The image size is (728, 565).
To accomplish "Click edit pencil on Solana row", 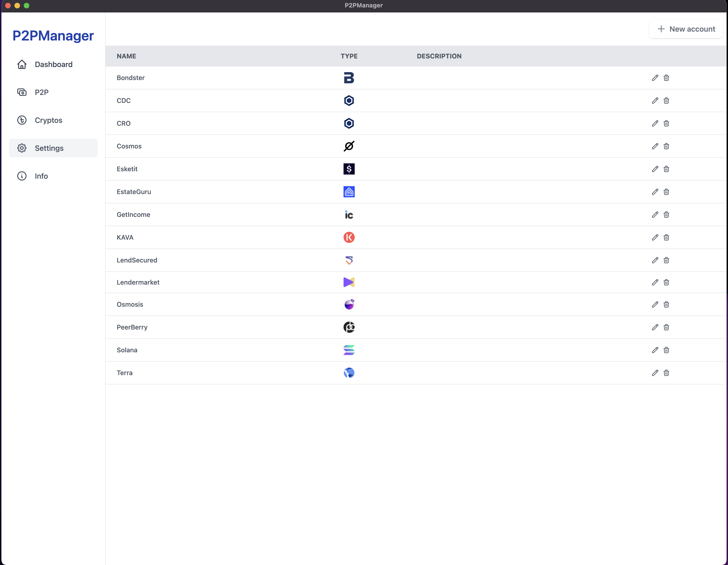I will tap(655, 350).
